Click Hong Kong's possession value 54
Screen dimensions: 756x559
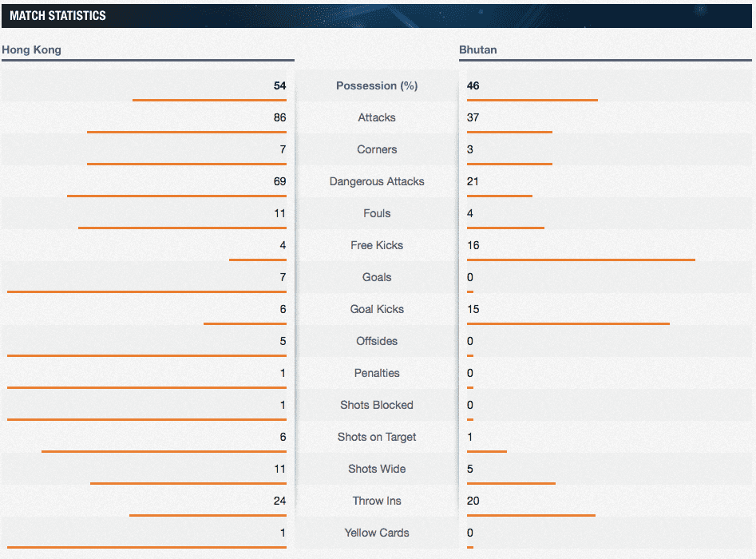point(279,85)
